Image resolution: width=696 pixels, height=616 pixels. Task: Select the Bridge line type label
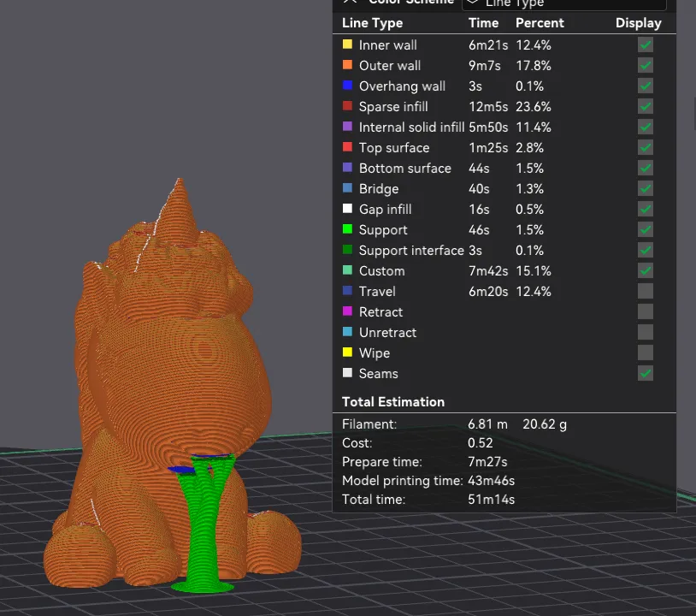(x=379, y=188)
